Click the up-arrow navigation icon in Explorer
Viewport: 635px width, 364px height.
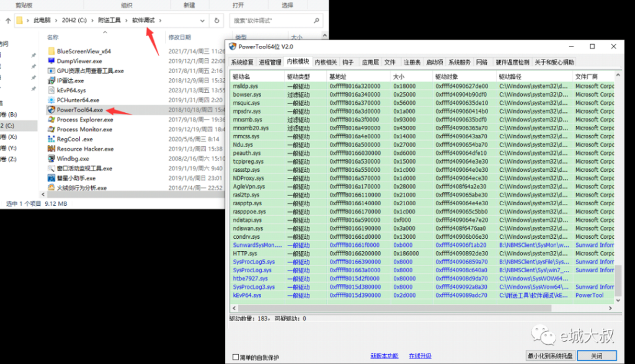(7, 20)
